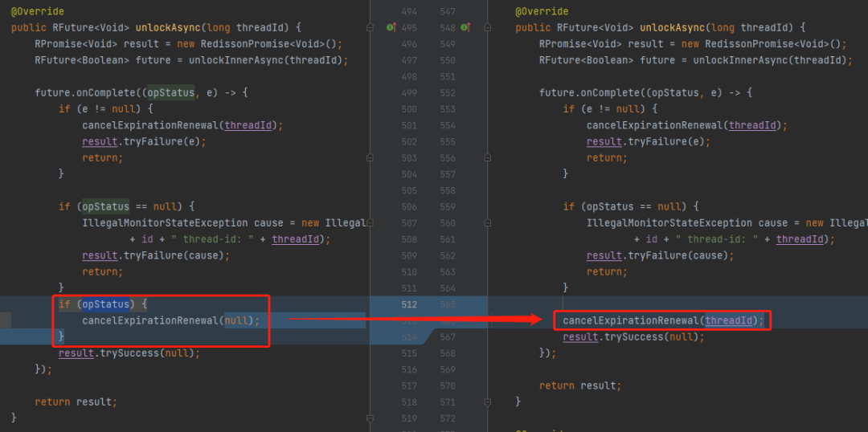Click line number 559 in the gutter
The width and height of the screenshot is (868, 432).
point(448,206)
